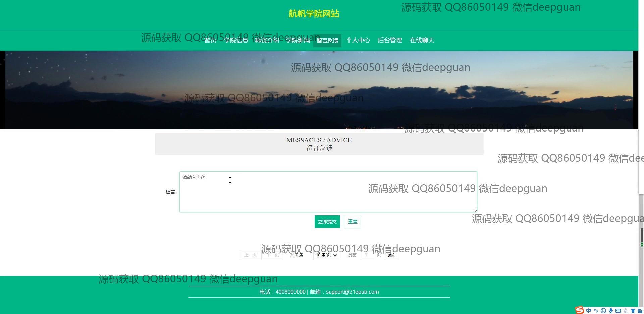This screenshot has width=644, height=314.
Task: Select the 留言反馈 navigation tab
Action: point(327,40)
